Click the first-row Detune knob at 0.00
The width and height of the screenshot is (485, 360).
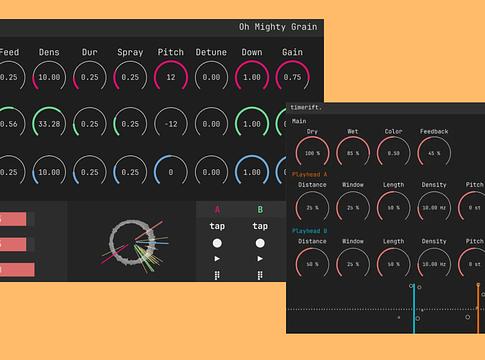[211, 77]
